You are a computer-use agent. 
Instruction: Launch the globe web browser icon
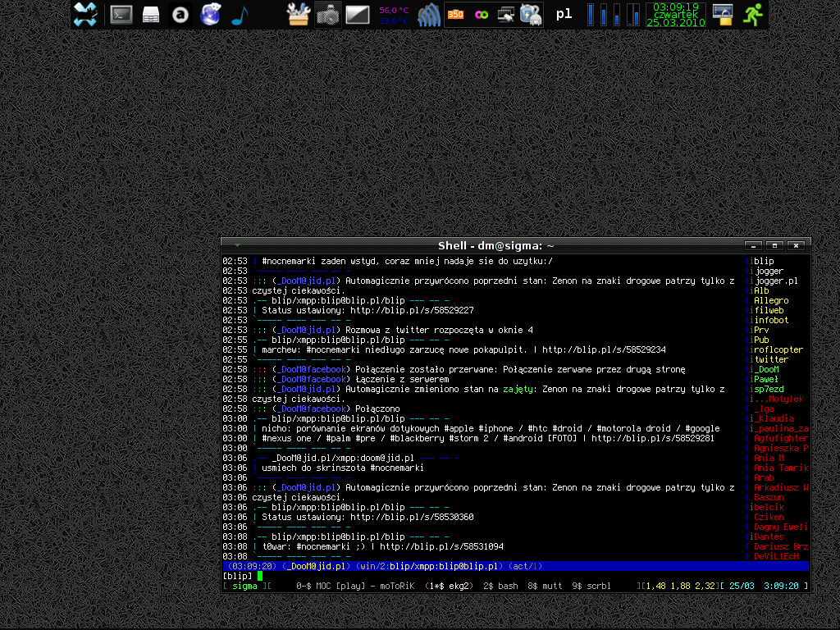[211, 14]
